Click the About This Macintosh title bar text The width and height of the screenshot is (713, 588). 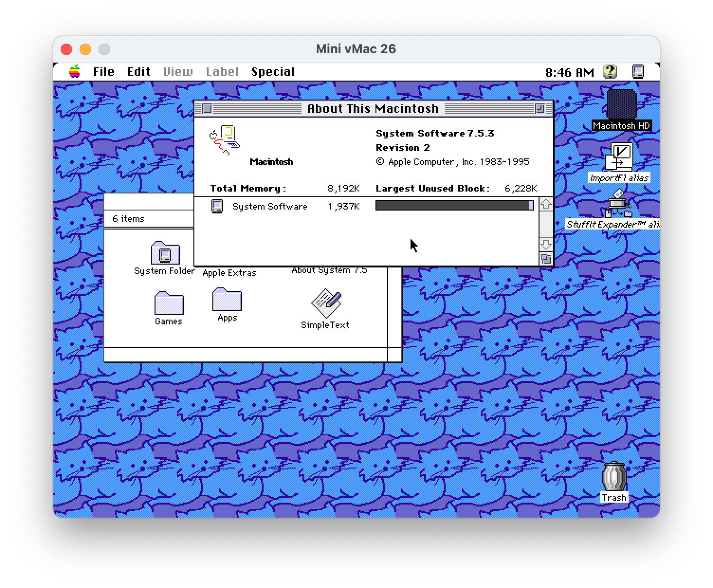click(x=373, y=109)
